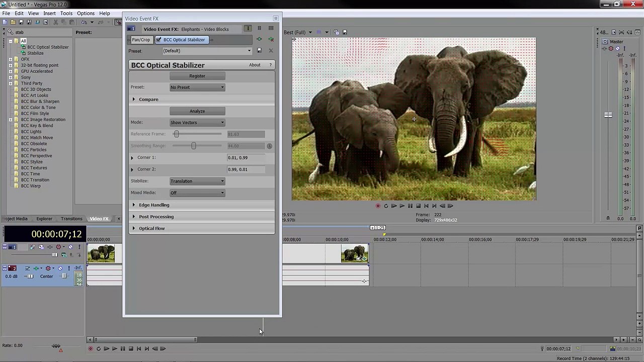
Task: Remove selected plug-in from the FX chain
Action: [271, 39]
